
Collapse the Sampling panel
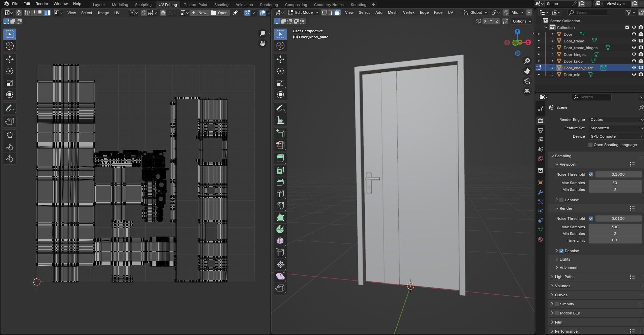point(563,156)
